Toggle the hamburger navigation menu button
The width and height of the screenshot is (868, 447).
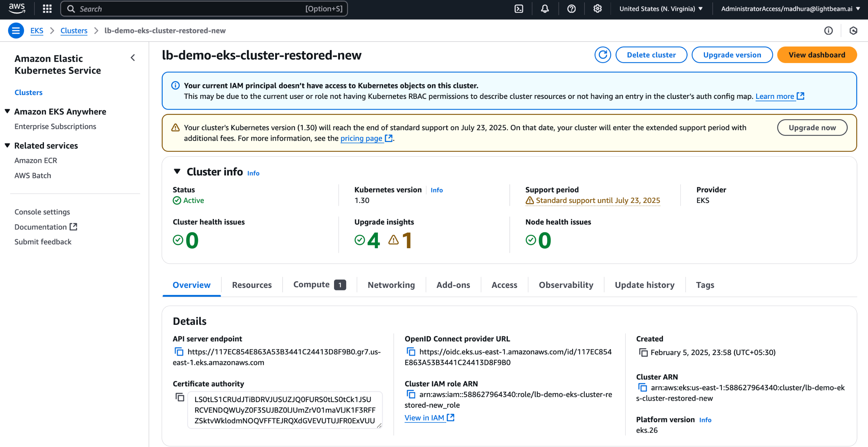pyautogui.click(x=16, y=31)
